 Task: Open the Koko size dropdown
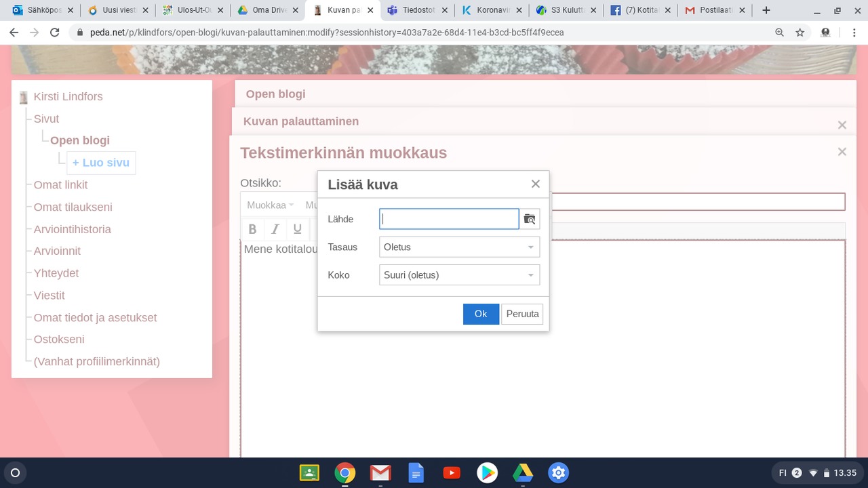pyautogui.click(x=459, y=274)
